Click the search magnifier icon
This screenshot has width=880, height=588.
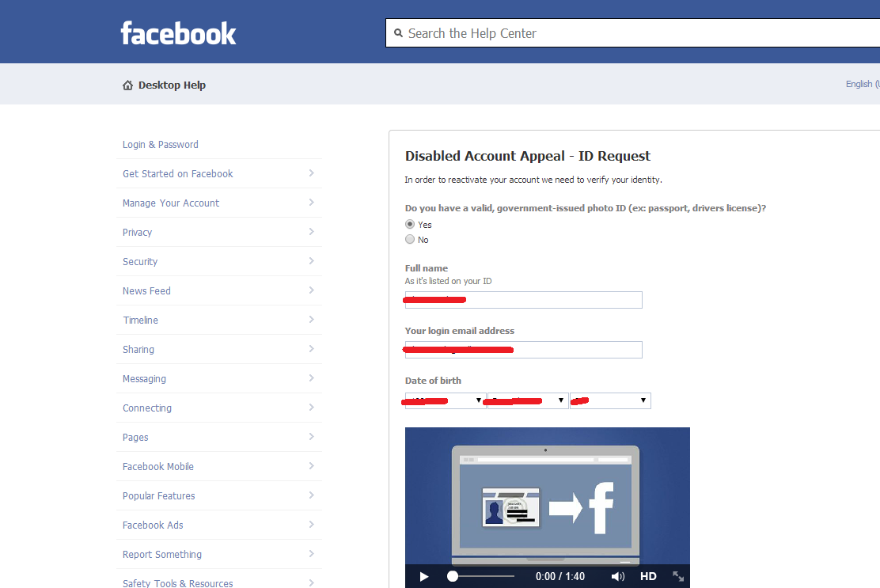click(x=399, y=33)
